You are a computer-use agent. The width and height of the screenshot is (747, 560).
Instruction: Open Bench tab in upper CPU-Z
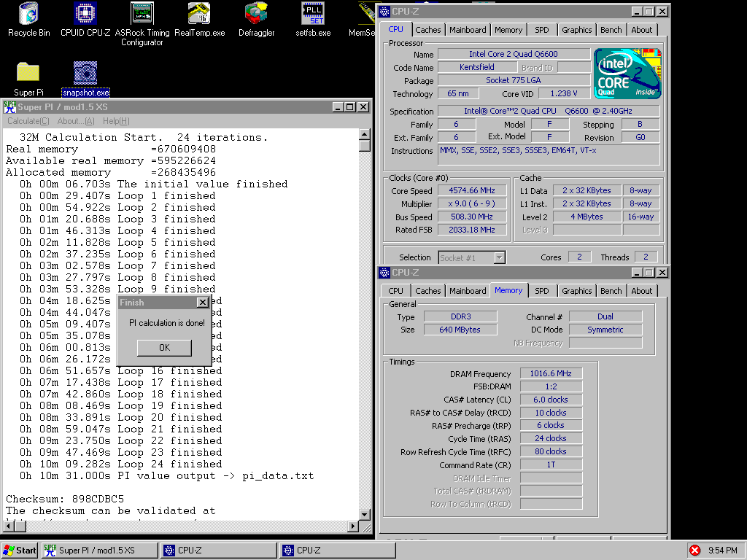coord(611,30)
